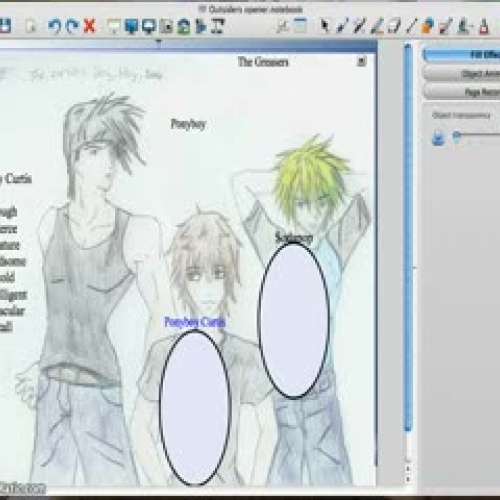Viewport: 500px width, 500px height.
Task: Click icon left of transparency slider
Action: click(x=438, y=138)
